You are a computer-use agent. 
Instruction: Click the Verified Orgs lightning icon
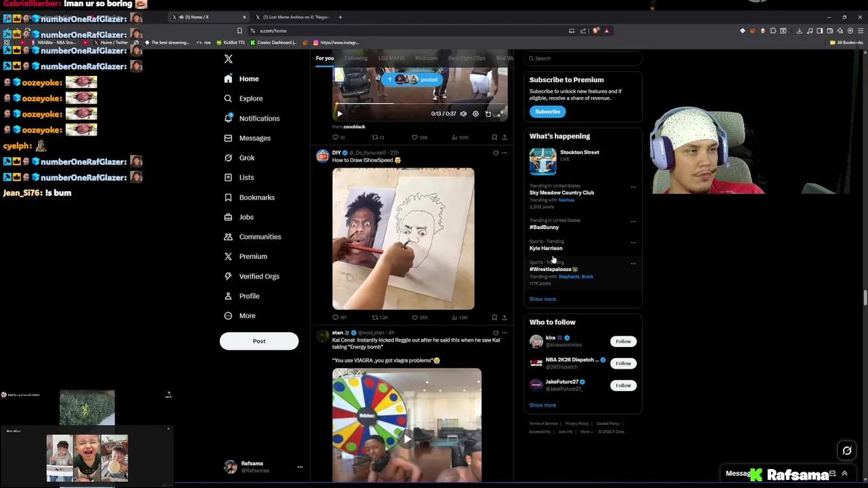tap(228, 276)
